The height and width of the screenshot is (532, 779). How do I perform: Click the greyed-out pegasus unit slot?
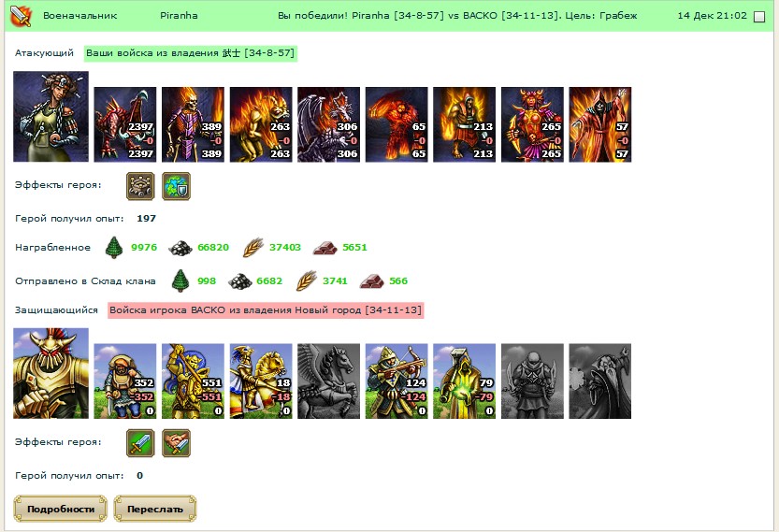click(328, 381)
